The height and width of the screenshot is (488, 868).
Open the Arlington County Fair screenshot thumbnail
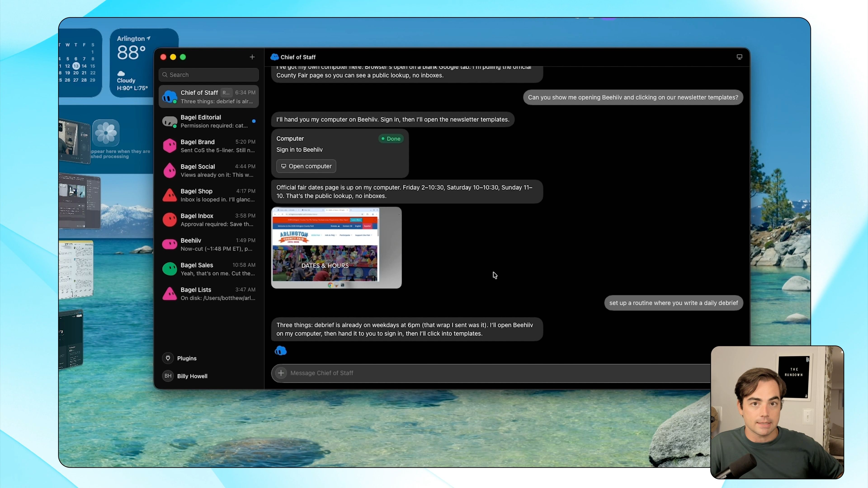[336, 248]
